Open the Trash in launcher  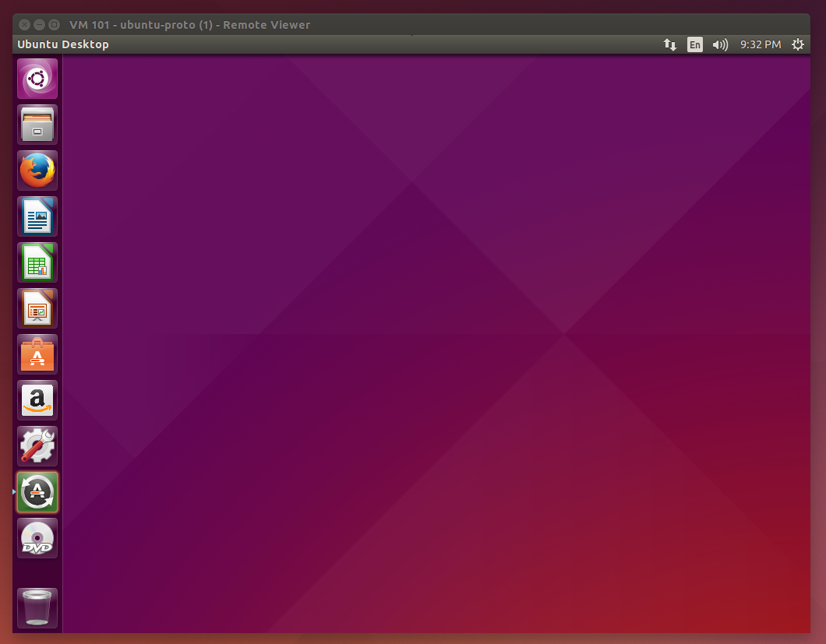coord(37,608)
